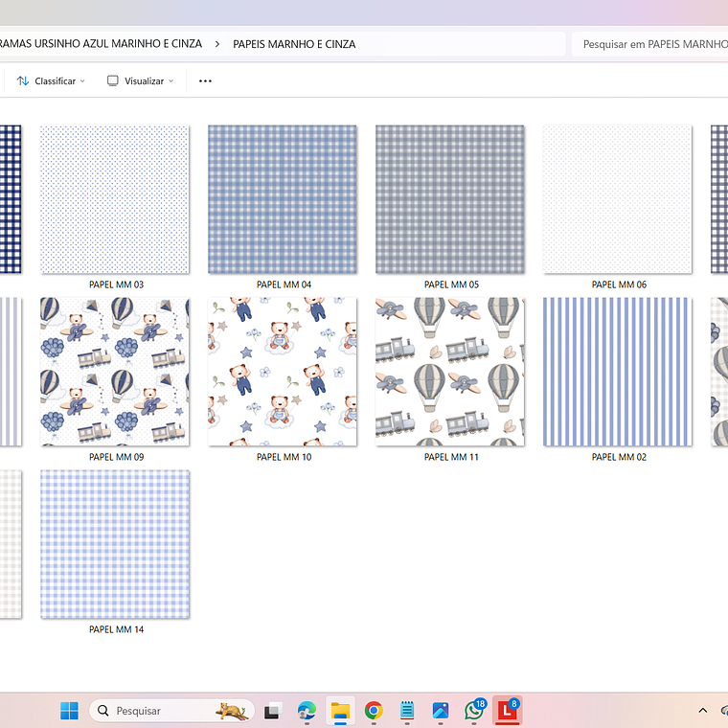
Task: Launch Microsoft Edge from the taskbar
Action: click(307, 711)
